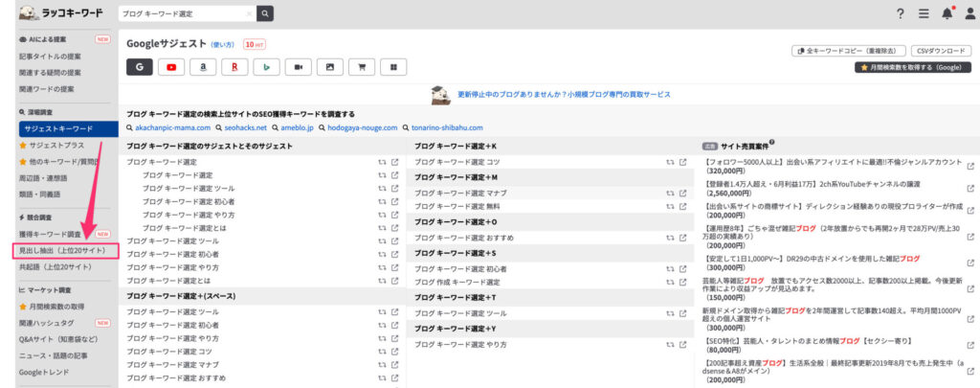Open external link for 80,000円 SEO特化 listing
The image size is (980, 388).
970,345
